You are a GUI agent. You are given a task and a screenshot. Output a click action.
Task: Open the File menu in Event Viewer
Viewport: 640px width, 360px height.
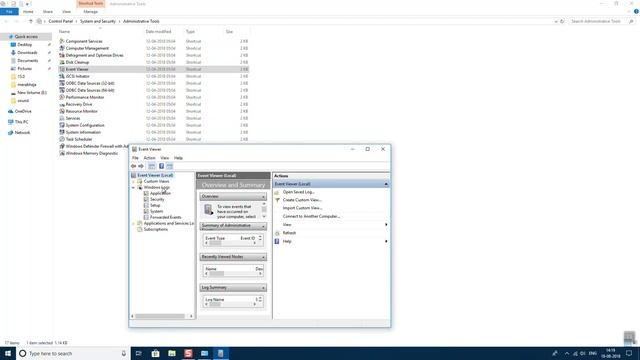pos(135,158)
